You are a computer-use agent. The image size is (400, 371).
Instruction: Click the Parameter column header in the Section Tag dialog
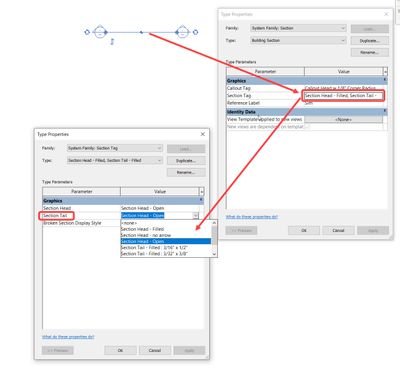(x=81, y=191)
